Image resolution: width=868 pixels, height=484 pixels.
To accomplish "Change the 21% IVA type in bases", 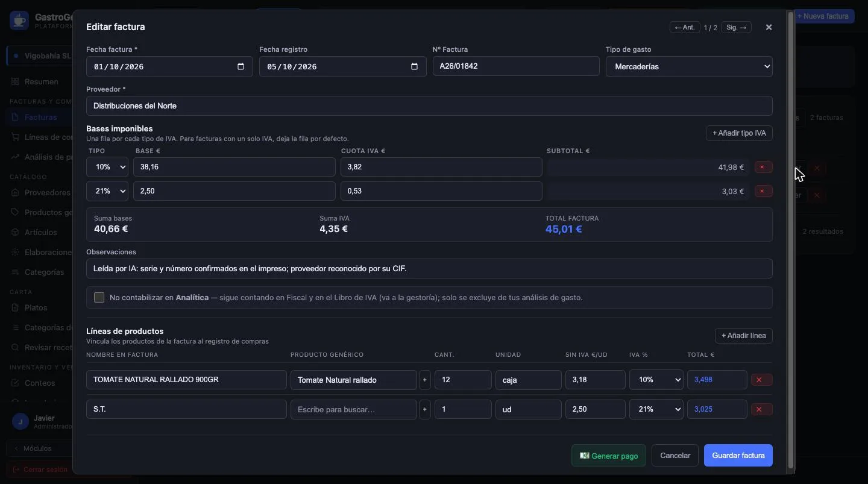I will point(107,191).
